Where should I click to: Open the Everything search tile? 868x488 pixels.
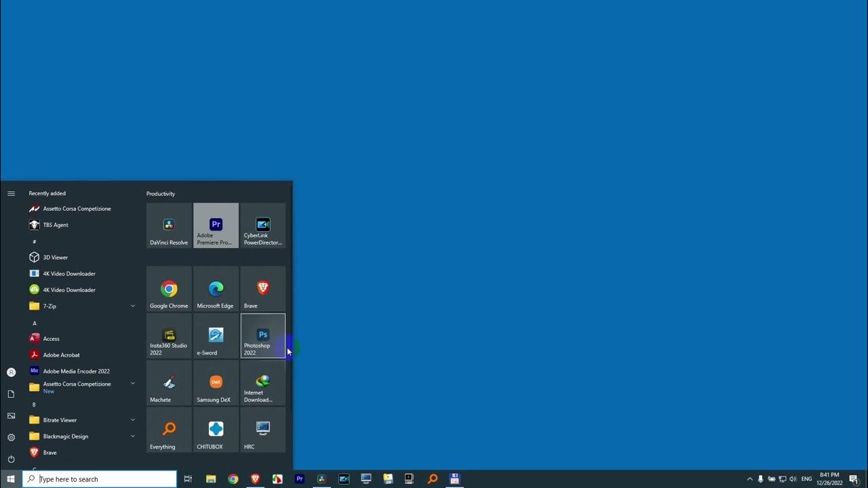coord(169,430)
